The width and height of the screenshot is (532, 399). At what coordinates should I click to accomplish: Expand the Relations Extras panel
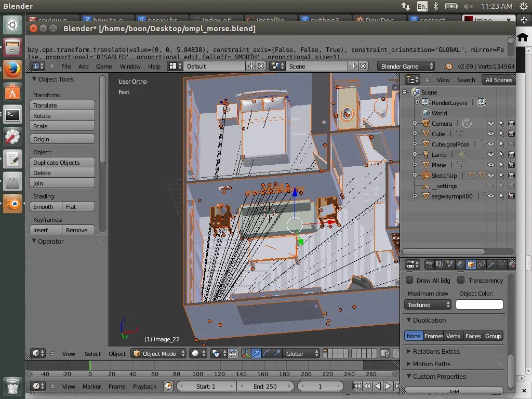tap(436, 351)
